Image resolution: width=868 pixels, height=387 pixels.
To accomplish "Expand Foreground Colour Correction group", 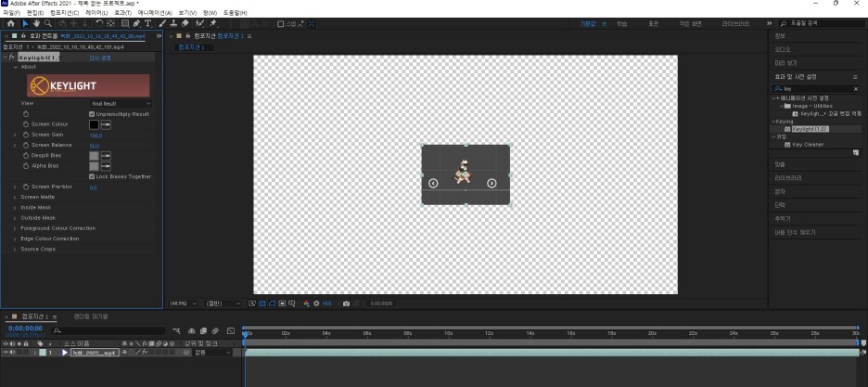I will pyautogui.click(x=15, y=228).
